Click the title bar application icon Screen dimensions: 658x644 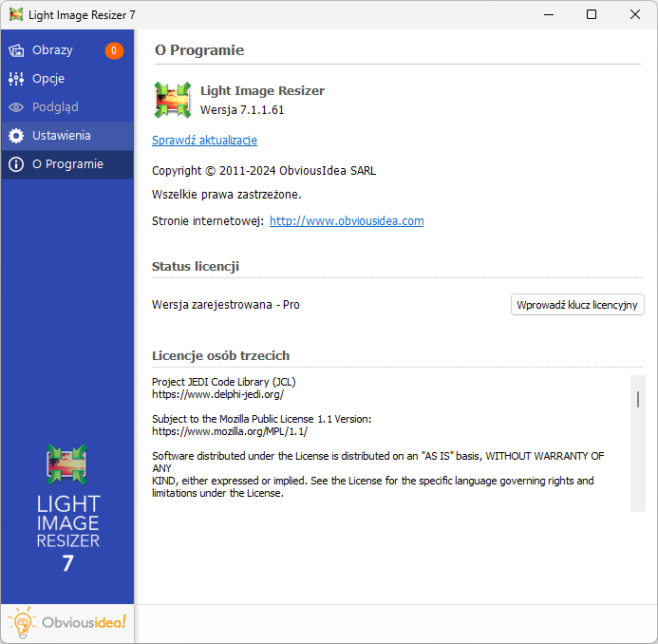16,14
